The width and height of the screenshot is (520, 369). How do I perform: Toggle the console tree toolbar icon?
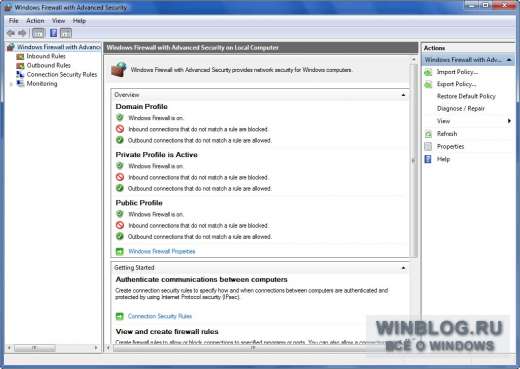click(38, 33)
